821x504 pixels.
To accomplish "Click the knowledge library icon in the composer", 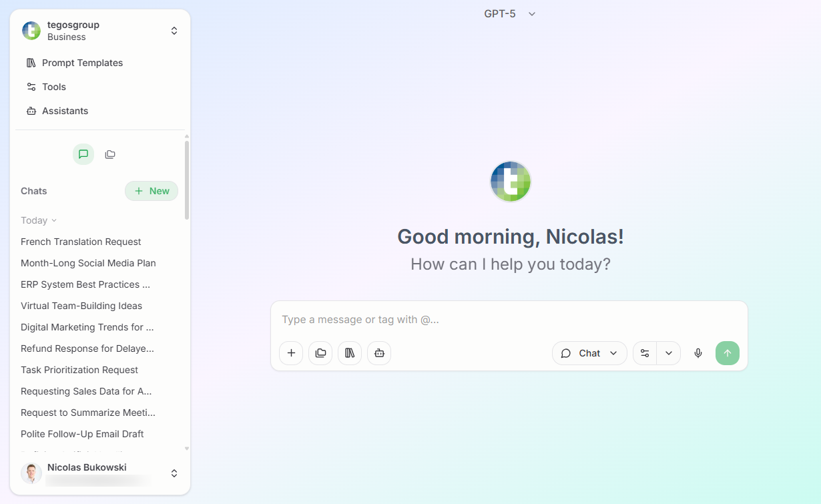I will point(350,353).
